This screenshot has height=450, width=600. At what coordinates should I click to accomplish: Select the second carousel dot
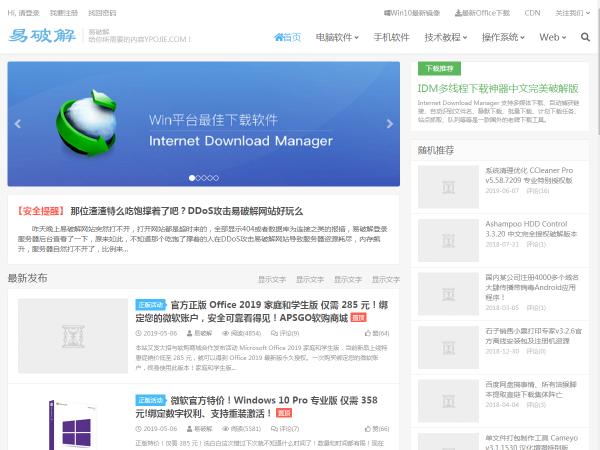coord(198,178)
